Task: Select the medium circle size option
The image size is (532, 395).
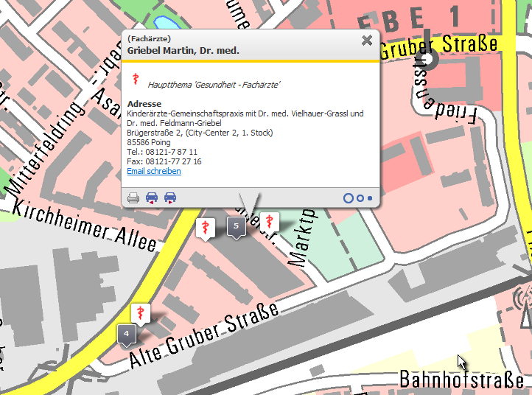Action: tap(360, 197)
